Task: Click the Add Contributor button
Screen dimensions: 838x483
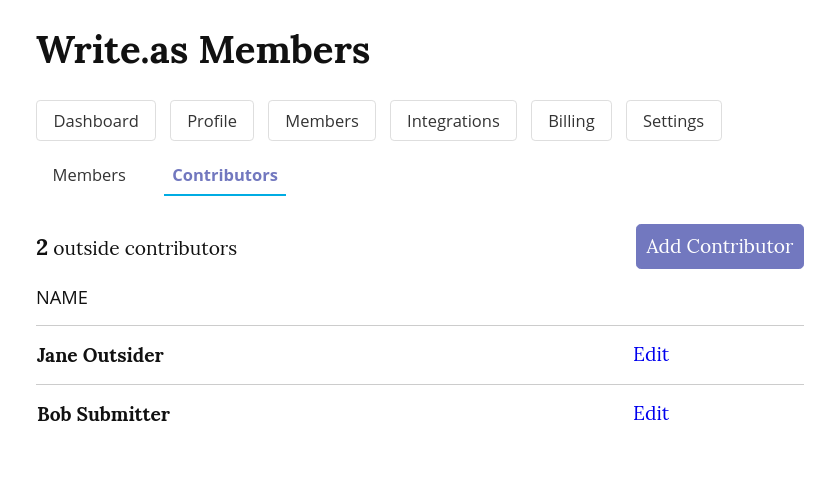Action: [x=719, y=246]
